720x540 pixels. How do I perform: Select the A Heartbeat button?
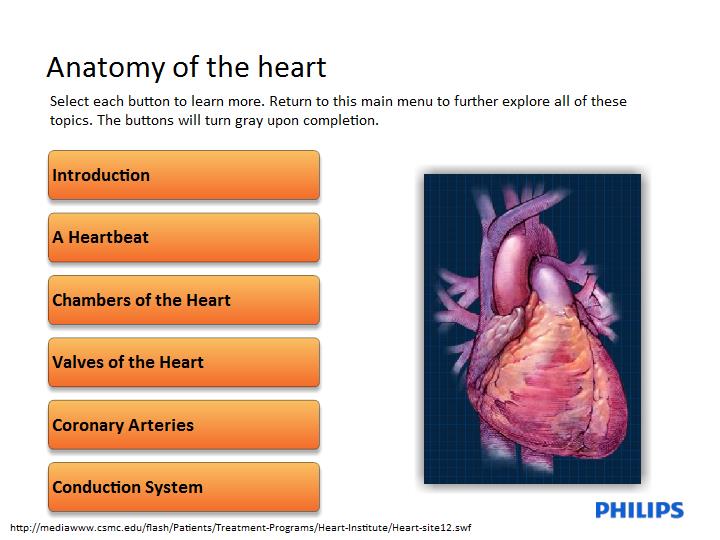click(184, 237)
